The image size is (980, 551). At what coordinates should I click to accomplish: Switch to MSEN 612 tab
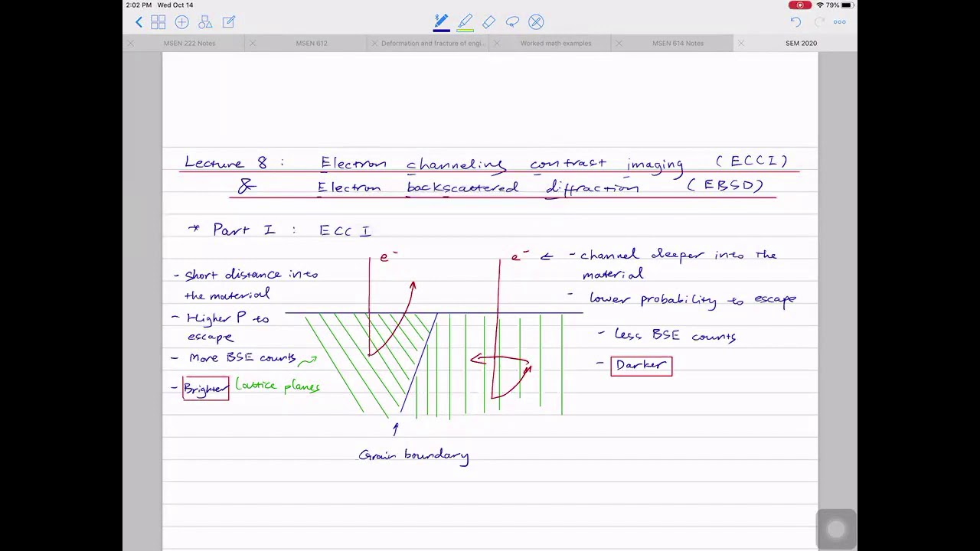pos(312,44)
